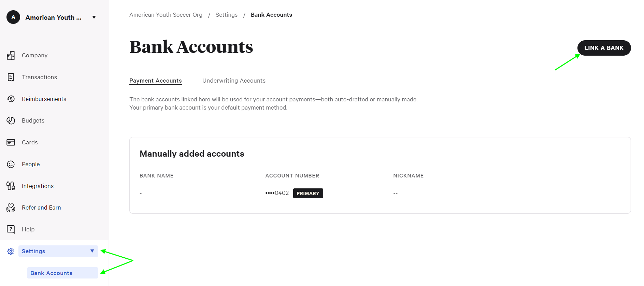Click the Settings gear icon

(11, 252)
